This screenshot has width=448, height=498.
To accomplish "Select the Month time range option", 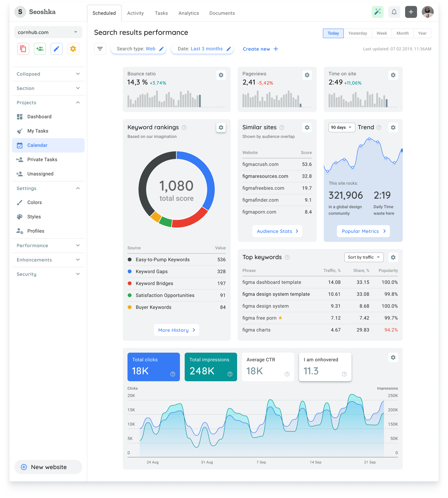I will [x=403, y=33].
